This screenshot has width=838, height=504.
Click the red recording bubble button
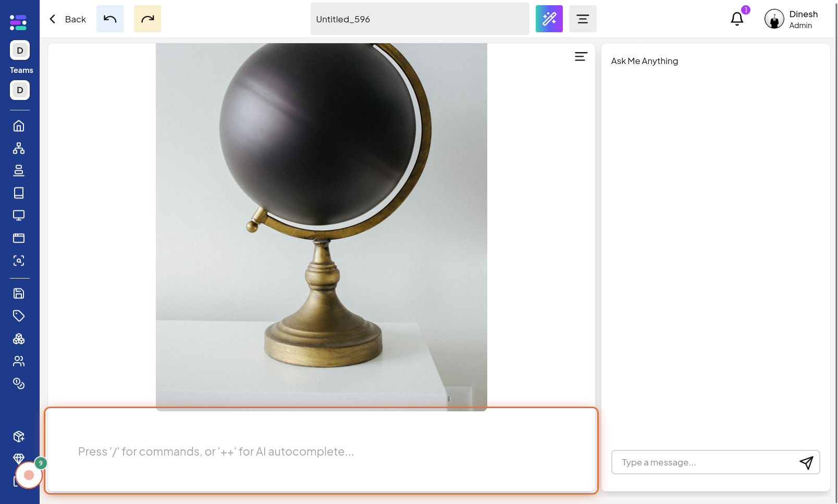tap(29, 475)
